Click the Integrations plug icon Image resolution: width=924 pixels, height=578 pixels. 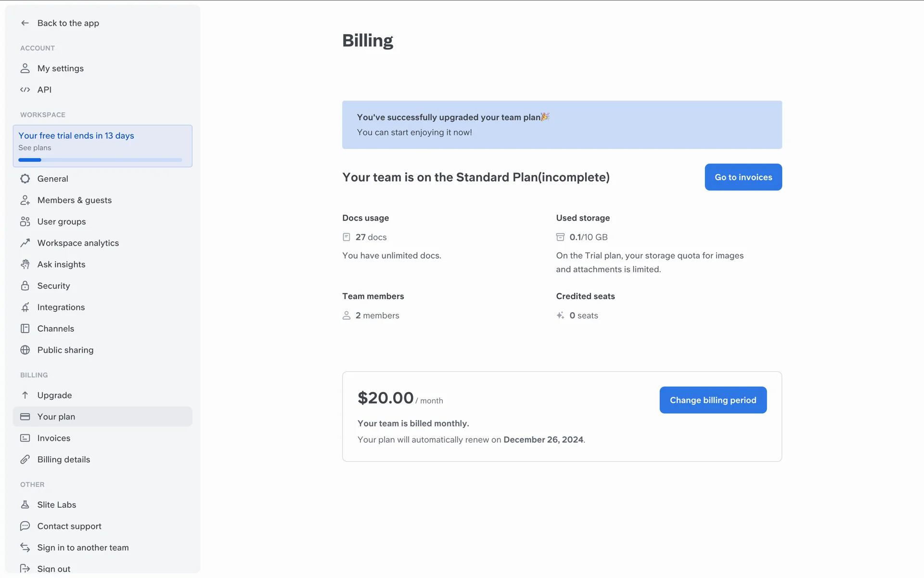pos(25,307)
